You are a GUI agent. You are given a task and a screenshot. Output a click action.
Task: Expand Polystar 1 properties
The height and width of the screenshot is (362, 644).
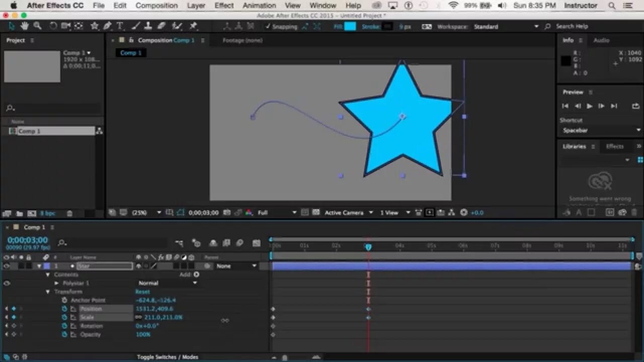tap(56, 283)
